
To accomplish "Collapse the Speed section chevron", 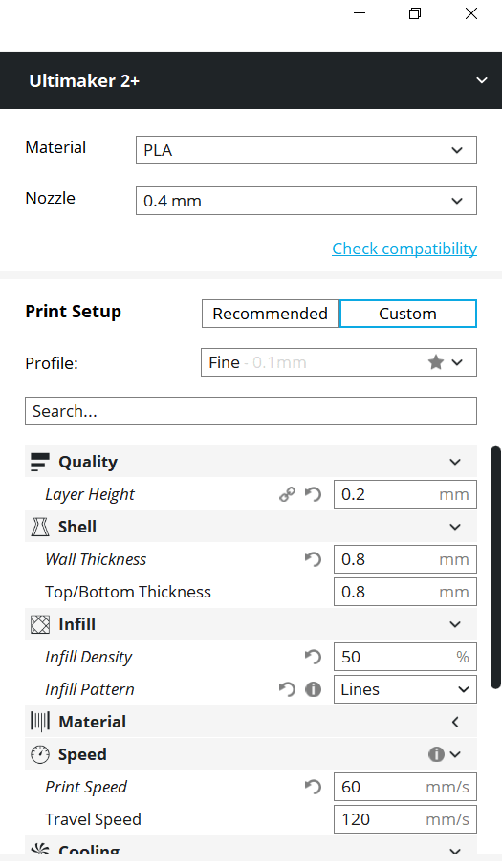I will [x=455, y=754].
